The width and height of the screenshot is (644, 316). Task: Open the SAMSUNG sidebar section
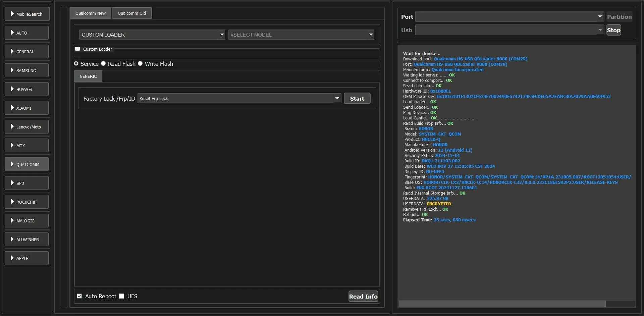click(27, 70)
